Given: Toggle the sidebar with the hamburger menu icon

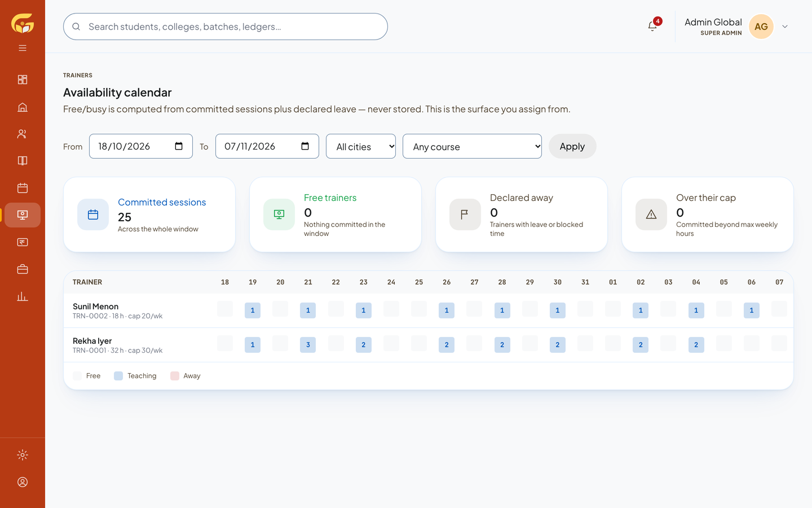Looking at the screenshot, I should tap(23, 48).
